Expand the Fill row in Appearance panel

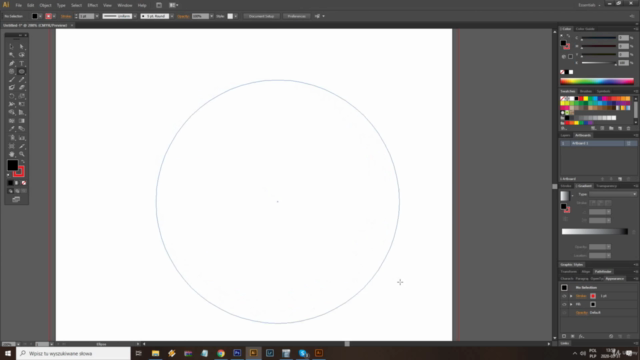coord(571,304)
